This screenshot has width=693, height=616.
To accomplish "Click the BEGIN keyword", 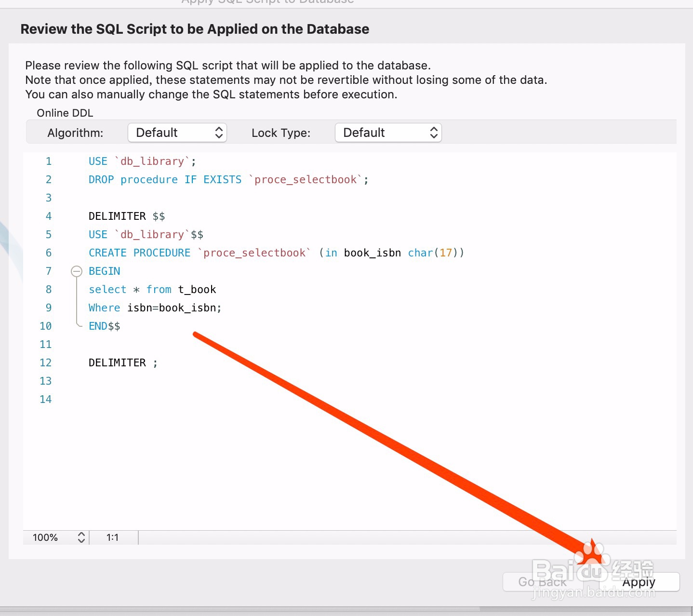I will coord(104,271).
